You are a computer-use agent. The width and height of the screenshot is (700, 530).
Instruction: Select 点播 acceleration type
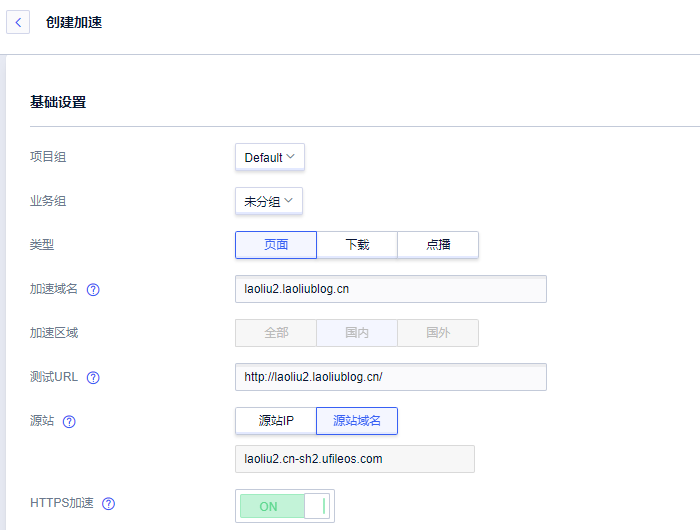(438, 245)
